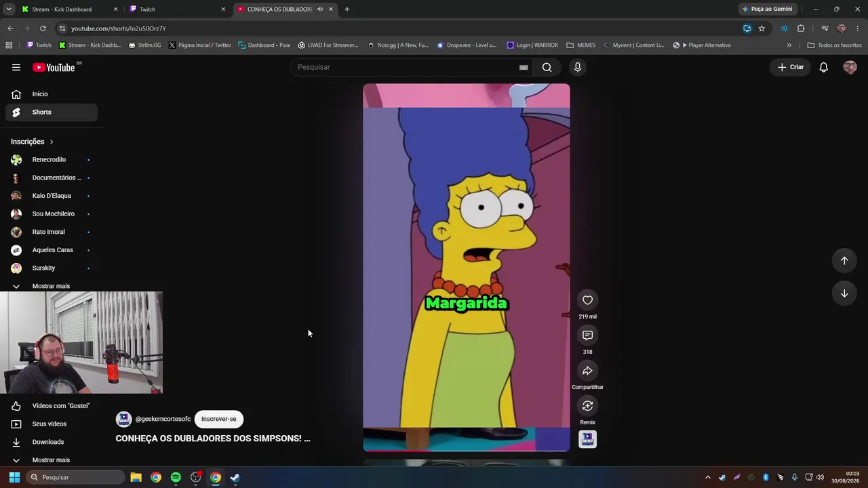Like this Short with the heart
The height and width of the screenshot is (488, 868).
click(x=587, y=300)
